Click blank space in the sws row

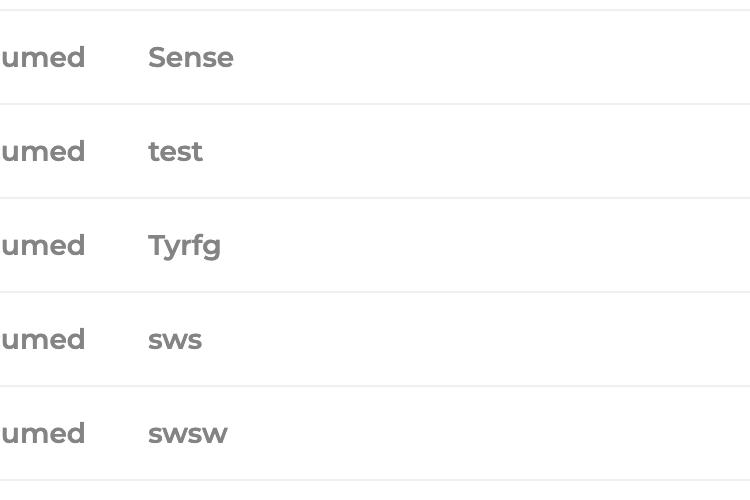pos(478,339)
